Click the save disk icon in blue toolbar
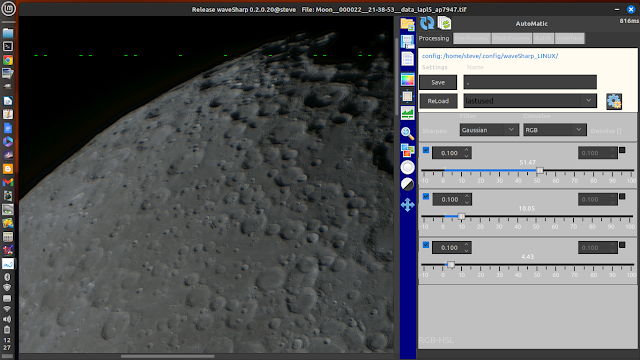The image size is (640, 360). coord(407,42)
